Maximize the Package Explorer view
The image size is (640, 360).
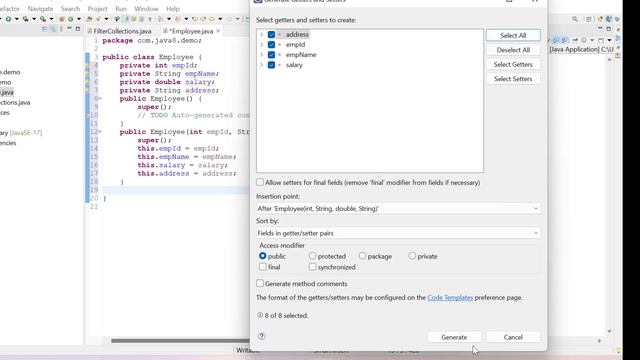pyautogui.click(x=78, y=29)
